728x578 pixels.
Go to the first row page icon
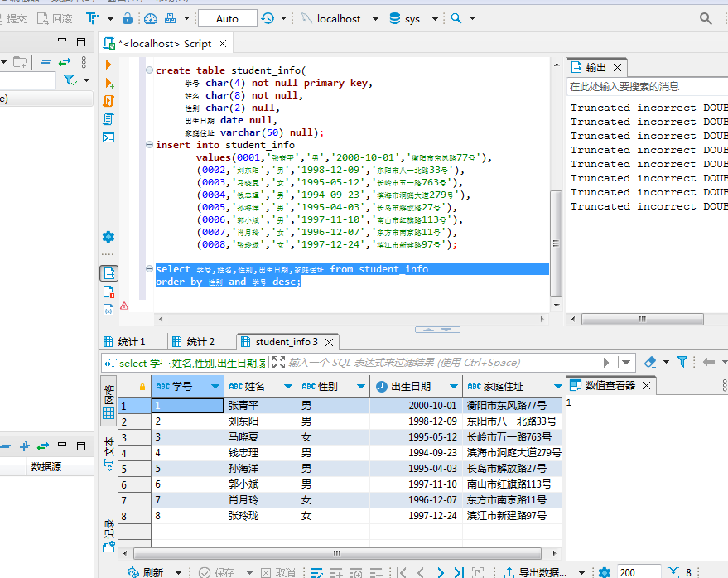402,572
